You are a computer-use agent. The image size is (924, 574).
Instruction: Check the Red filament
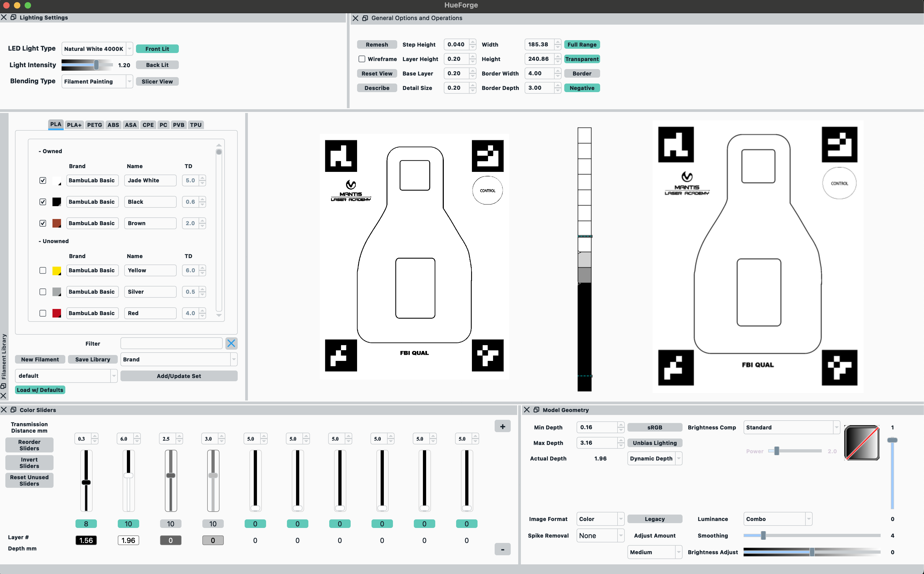click(x=43, y=313)
